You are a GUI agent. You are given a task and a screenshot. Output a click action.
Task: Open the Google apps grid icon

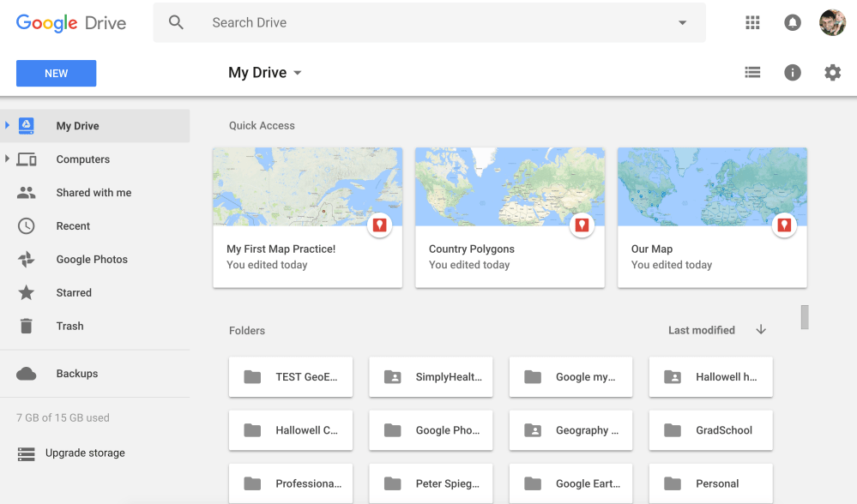pyautogui.click(x=752, y=23)
